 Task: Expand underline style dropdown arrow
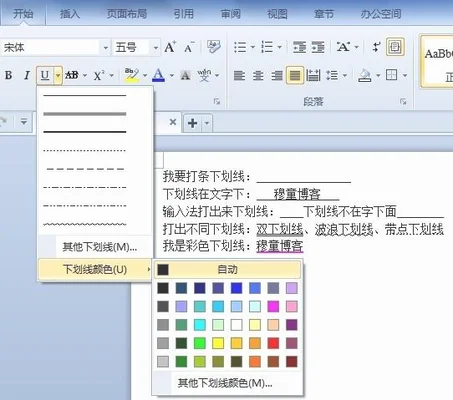click(x=58, y=75)
